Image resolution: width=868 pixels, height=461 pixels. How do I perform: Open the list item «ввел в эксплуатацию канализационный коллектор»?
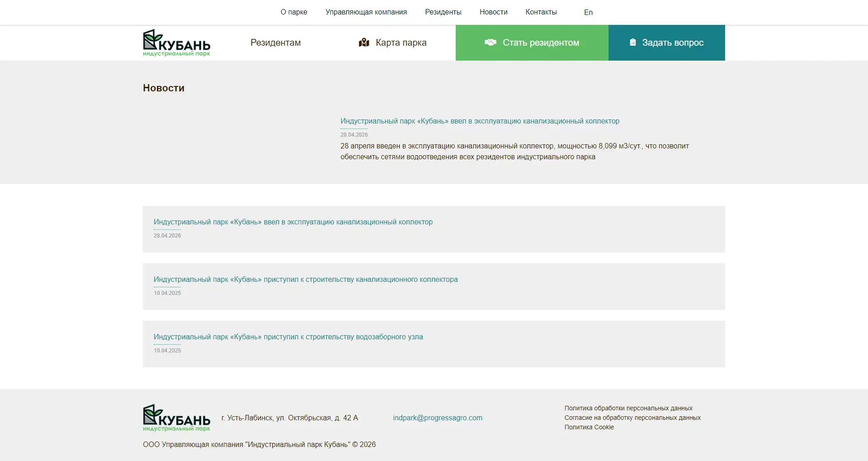(293, 222)
